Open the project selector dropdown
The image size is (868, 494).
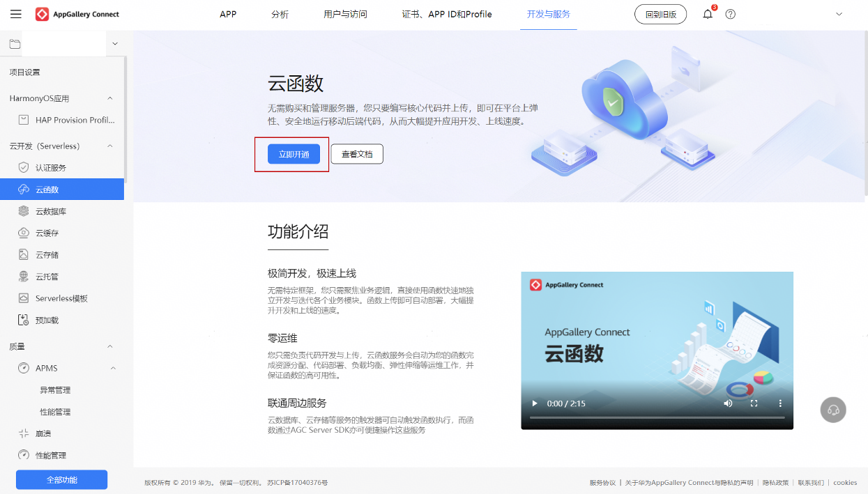pyautogui.click(x=115, y=44)
